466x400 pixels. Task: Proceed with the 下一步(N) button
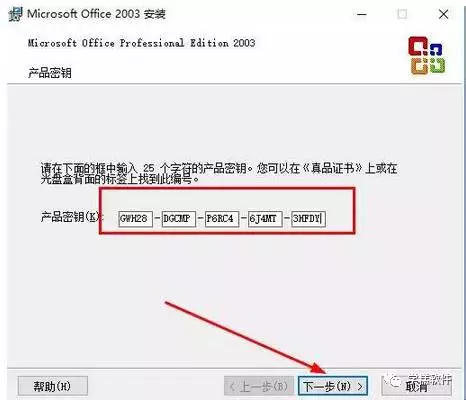coord(333,386)
